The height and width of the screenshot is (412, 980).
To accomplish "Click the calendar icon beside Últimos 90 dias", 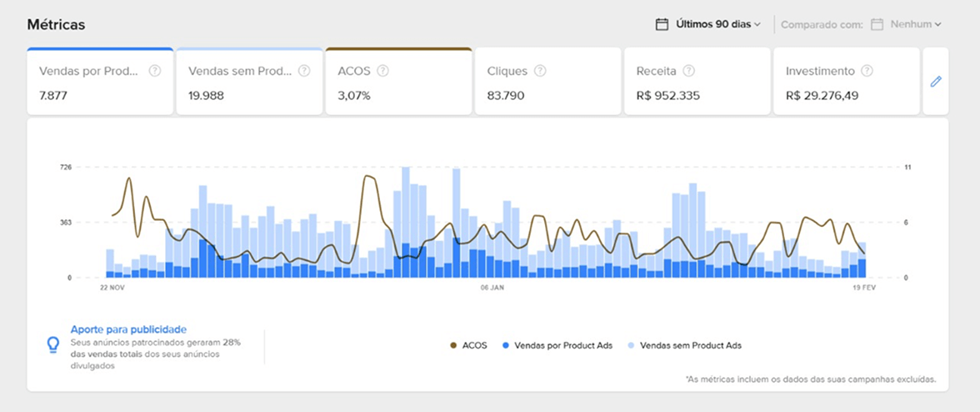I will pos(662,24).
